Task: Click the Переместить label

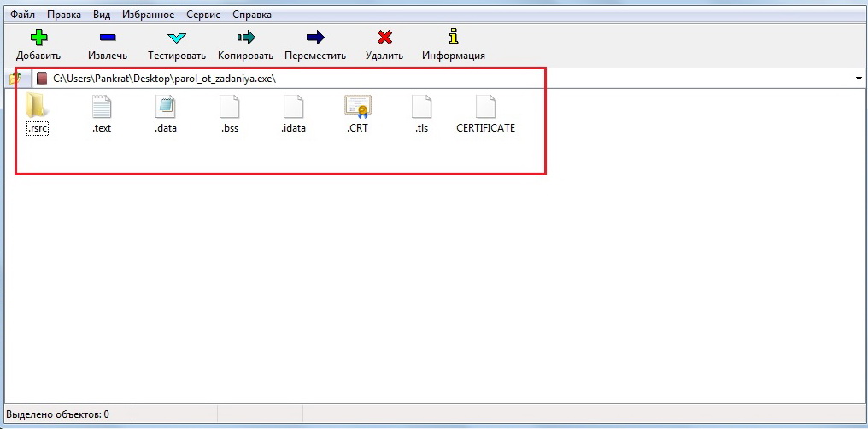Action: 315,56
